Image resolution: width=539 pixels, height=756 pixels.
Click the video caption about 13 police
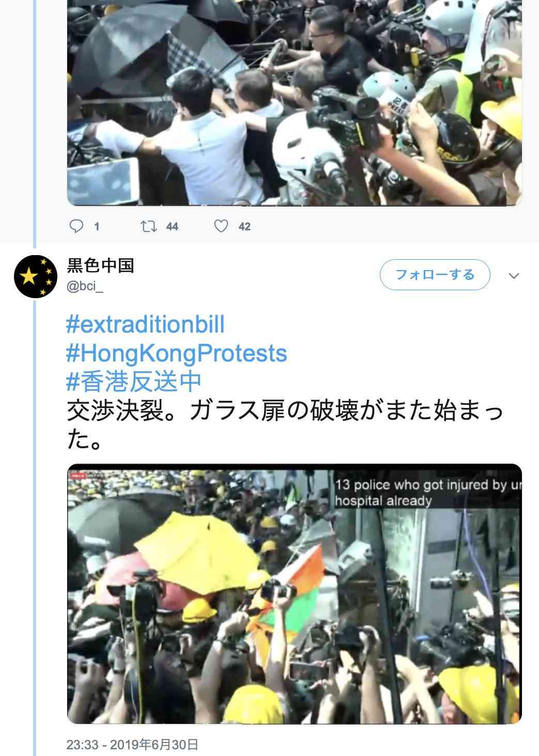coord(428,493)
